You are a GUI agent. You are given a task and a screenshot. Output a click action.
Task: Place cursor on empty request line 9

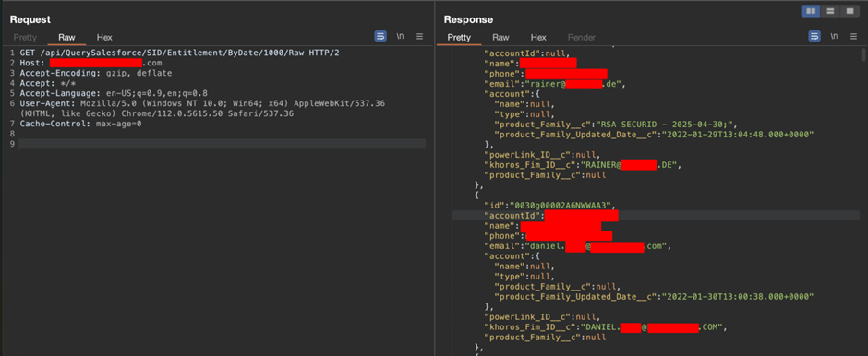tap(222, 144)
